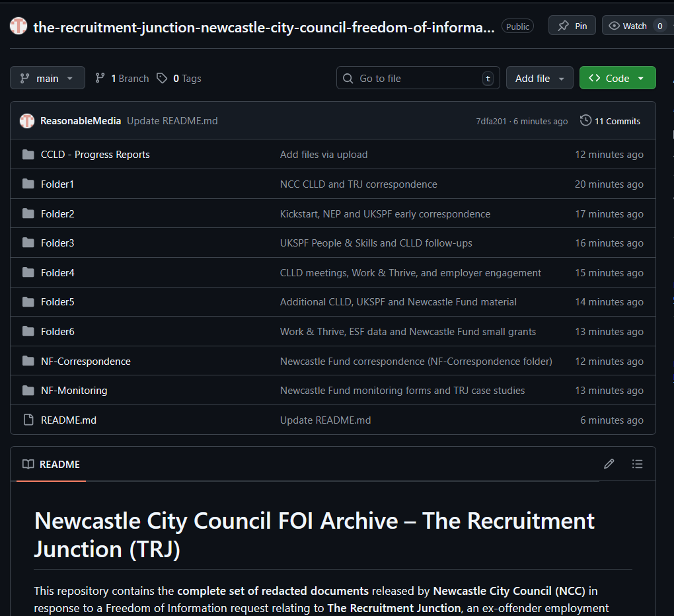This screenshot has width=674, height=616.
Task: Open the Folder6 directory link
Action: (x=57, y=331)
